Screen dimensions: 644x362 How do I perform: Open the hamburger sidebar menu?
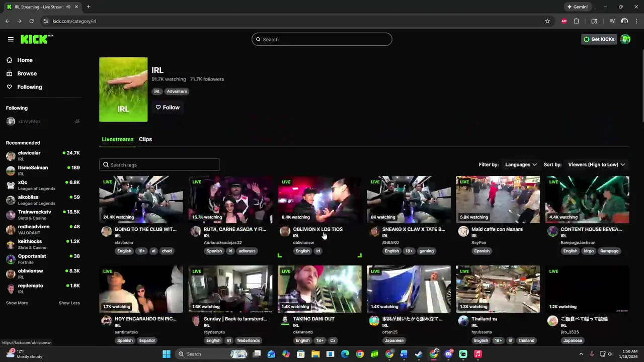[x=11, y=39]
